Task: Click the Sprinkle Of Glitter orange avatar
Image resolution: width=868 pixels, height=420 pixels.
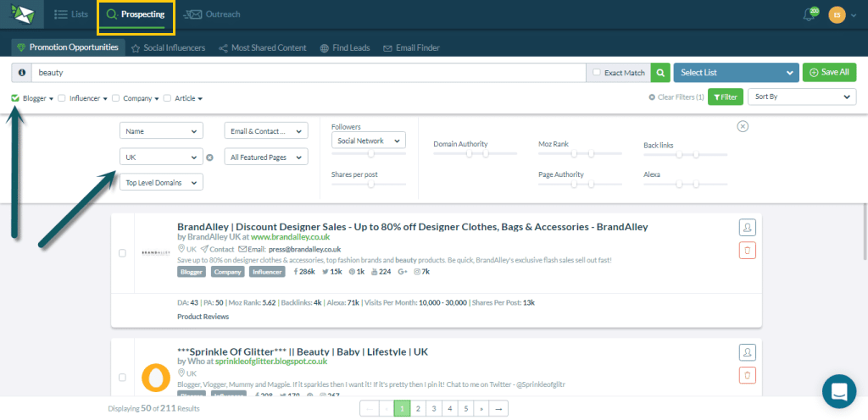Action: tap(156, 377)
